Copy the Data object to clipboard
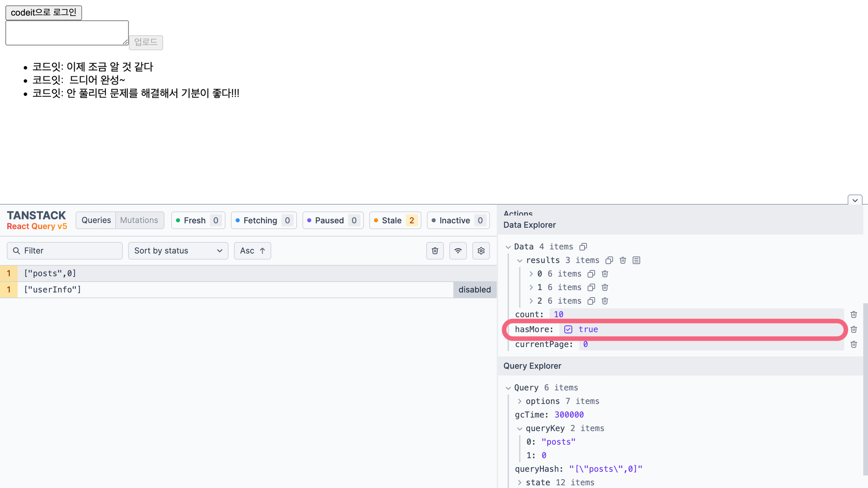This screenshot has width=868, height=488. click(x=583, y=247)
